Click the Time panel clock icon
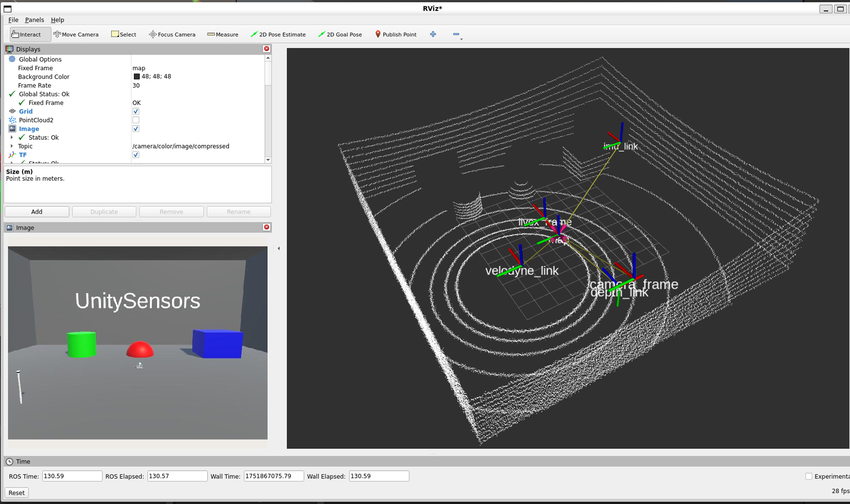Screen dimensions: 850x504 9,461
